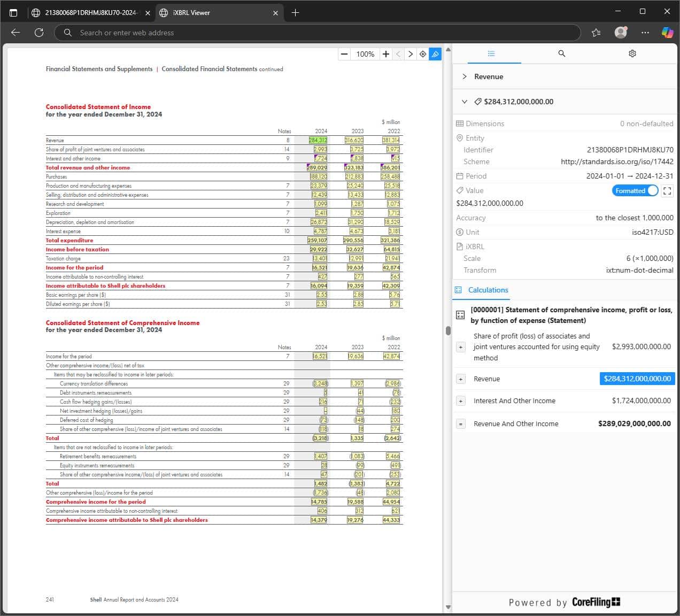
Task: Zoom in with the plus button
Action: 385,54
